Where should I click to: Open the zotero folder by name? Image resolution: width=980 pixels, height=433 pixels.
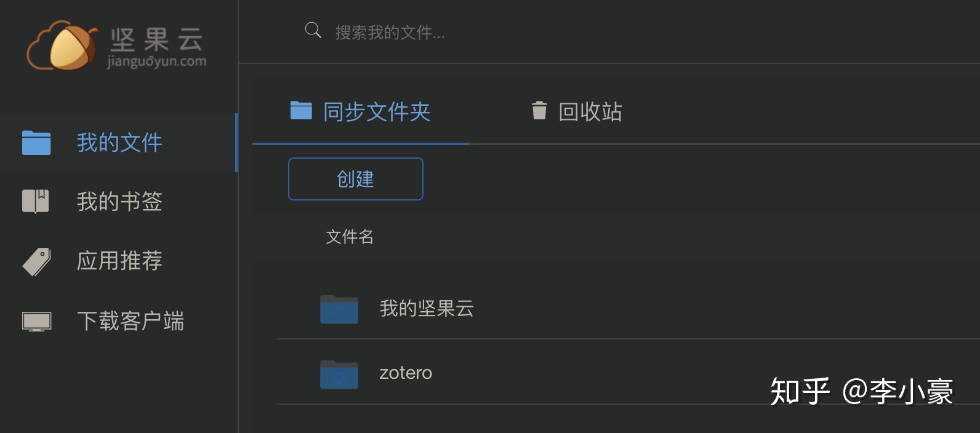coord(406,373)
